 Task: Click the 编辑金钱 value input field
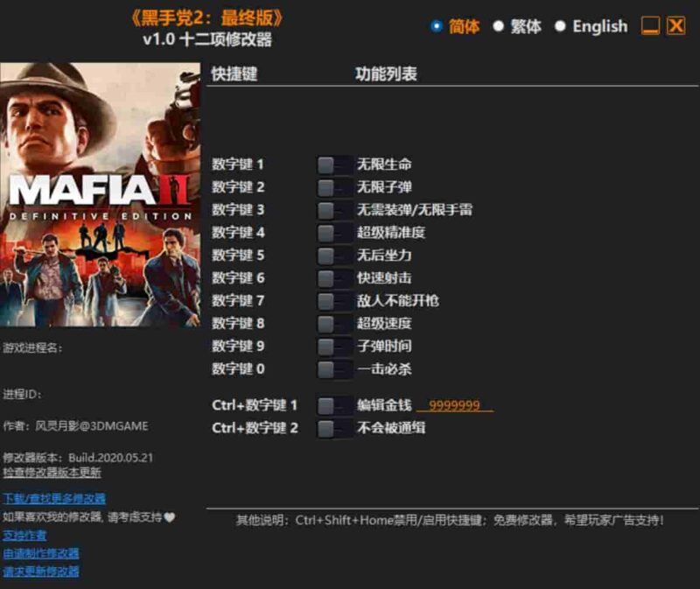pyautogui.click(x=454, y=406)
